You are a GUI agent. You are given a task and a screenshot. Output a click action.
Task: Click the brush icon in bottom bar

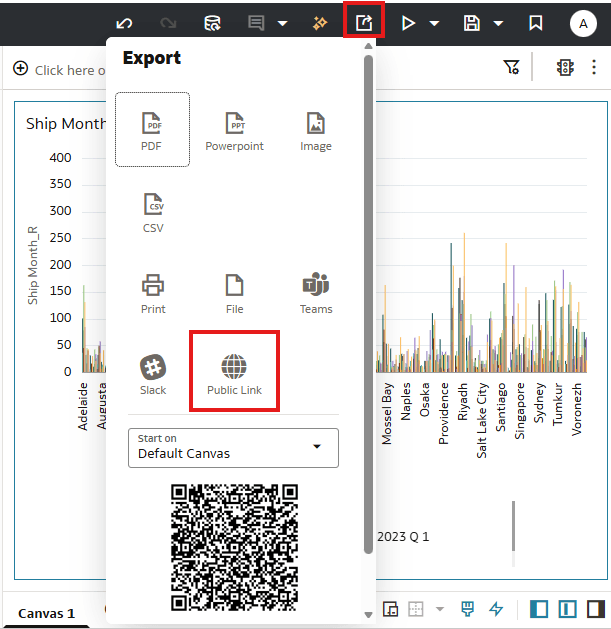tap(467, 609)
